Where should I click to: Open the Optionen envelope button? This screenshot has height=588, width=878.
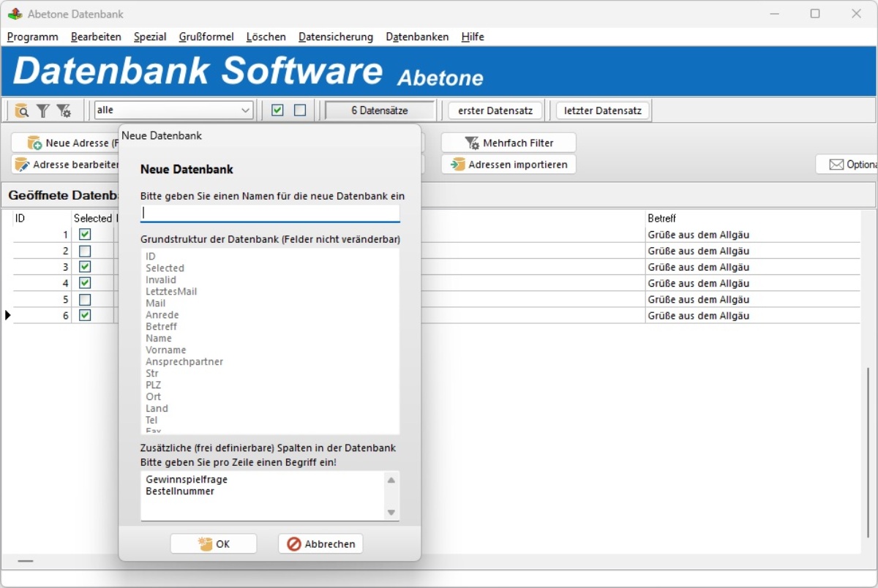tap(847, 165)
